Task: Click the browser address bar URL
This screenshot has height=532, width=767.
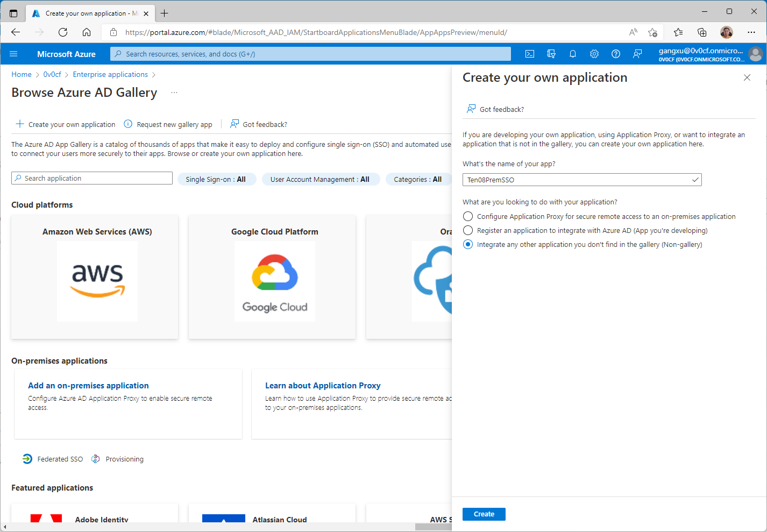Action: click(x=316, y=32)
